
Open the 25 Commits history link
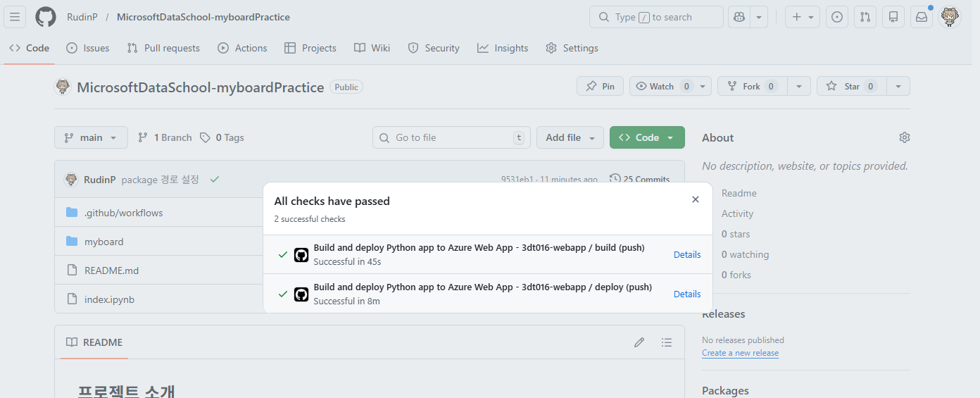pyautogui.click(x=639, y=179)
